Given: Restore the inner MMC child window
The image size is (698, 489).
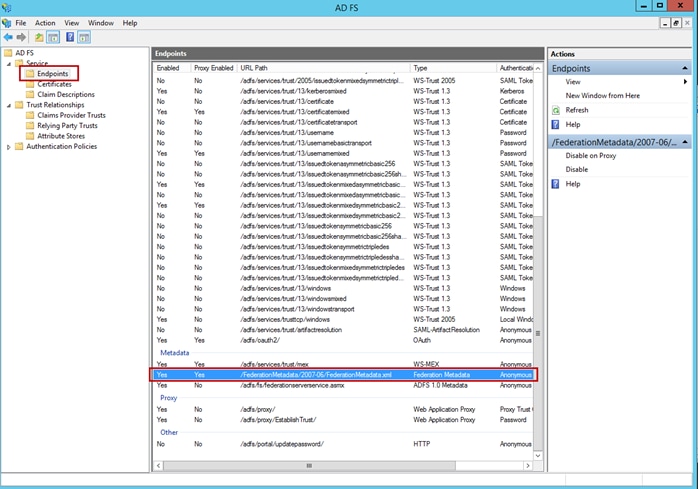Looking at the screenshot, I should pyautogui.click(x=676, y=23).
